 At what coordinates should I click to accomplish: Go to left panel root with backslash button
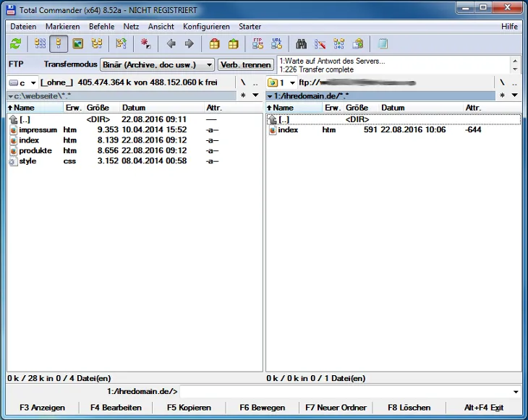tap(243, 83)
